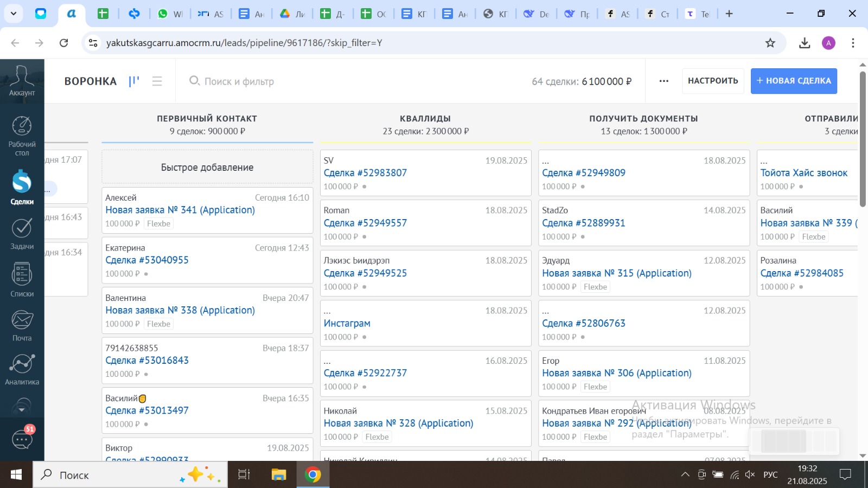Image resolution: width=868 pixels, height=488 pixels.
Task: Open Сделки section in sidebar
Action: click(x=22, y=188)
